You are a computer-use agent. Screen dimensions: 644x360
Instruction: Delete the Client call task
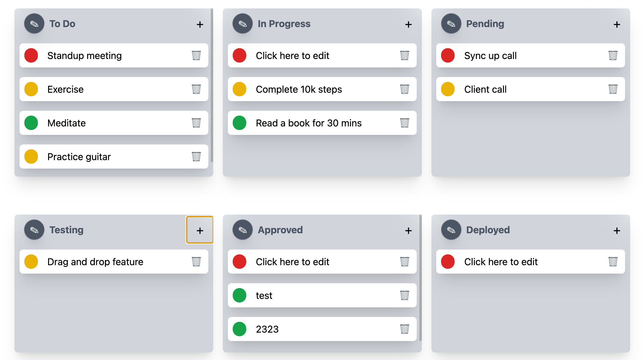pyautogui.click(x=613, y=89)
